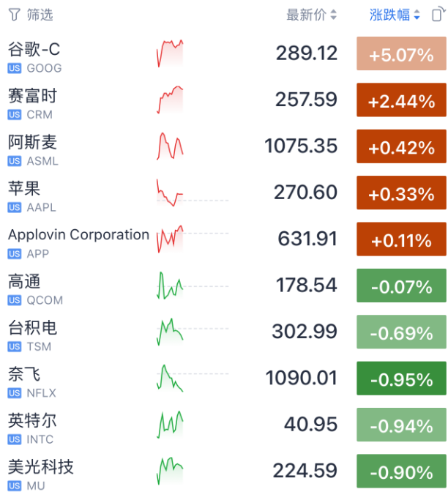This screenshot has height=492, width=448.
Task: Open the GOOG mini trend chart
Action: pos(170,53)
